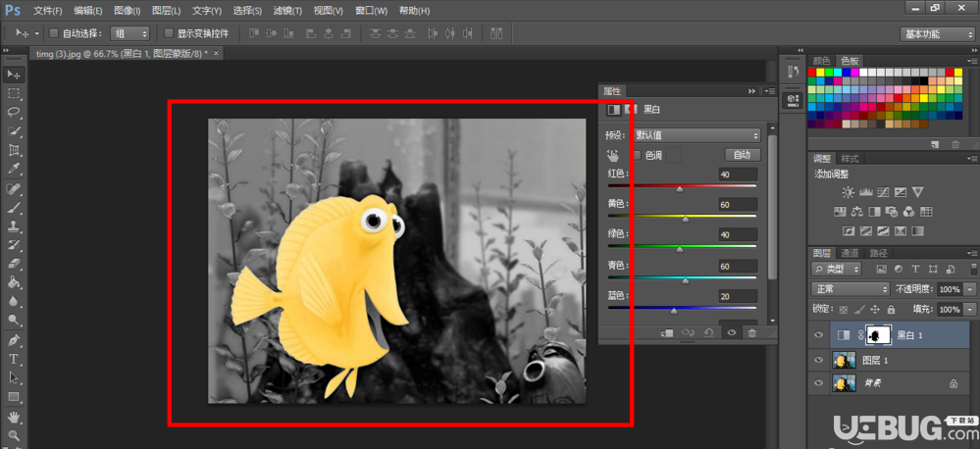Switch to the 路径 tab
This screenshot has width=980, height=449.
[879, 253]
